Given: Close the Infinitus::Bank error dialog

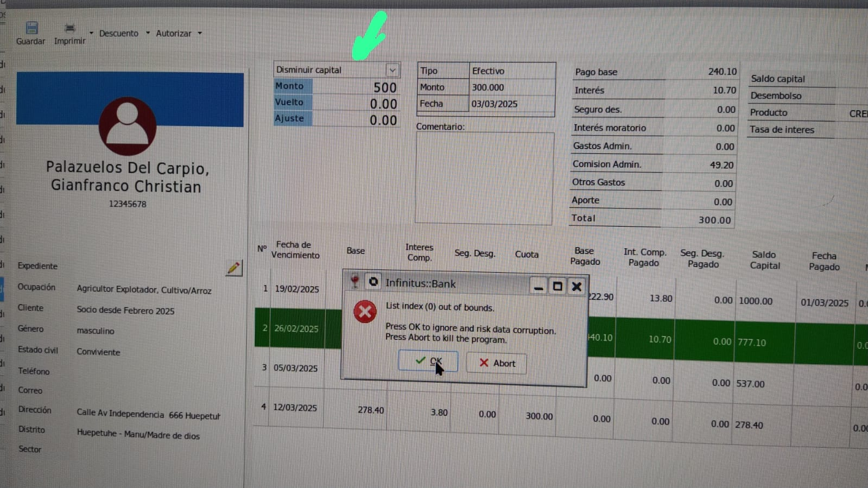Looking at the screenshot, I should click(x=576, y=286).
